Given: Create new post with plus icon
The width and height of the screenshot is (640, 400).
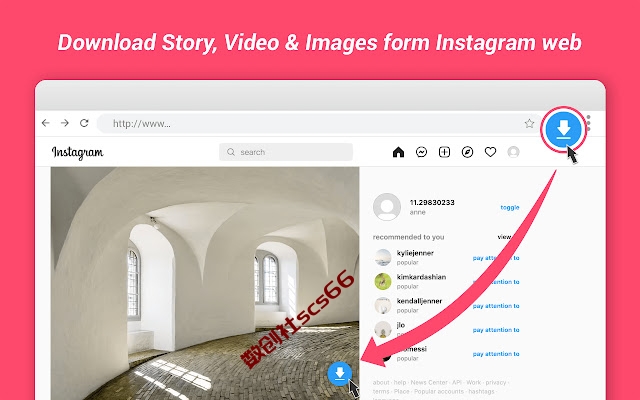Looking at the screenshot, I should pos(444,152).
